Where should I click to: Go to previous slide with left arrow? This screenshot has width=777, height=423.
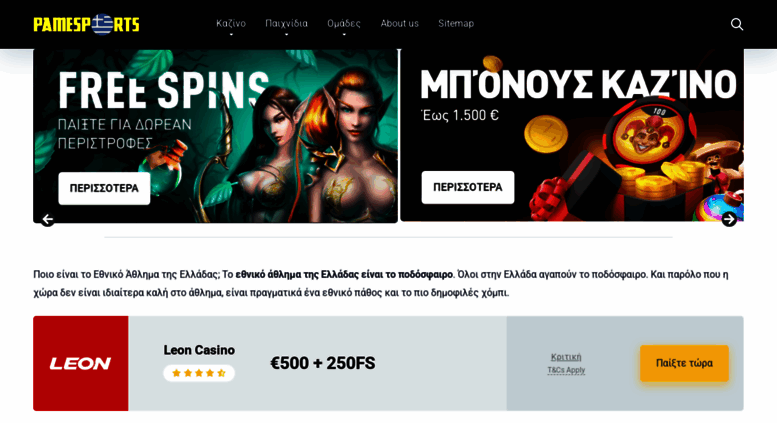[x=48, y=219]
